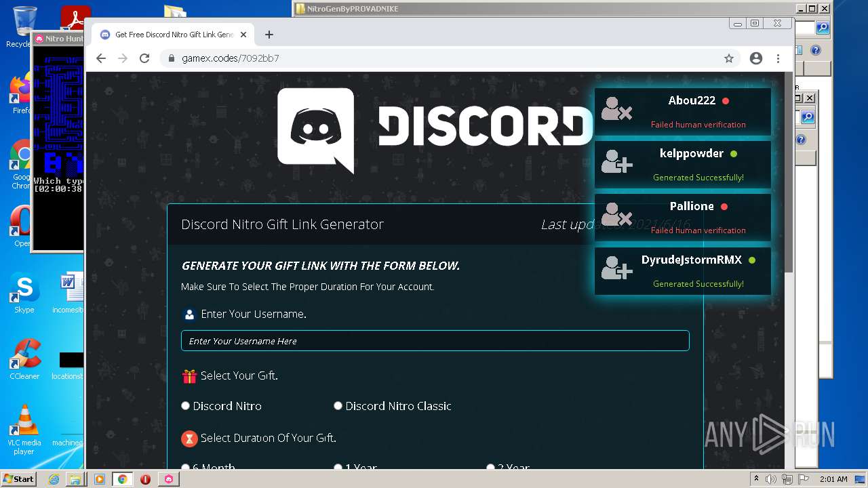Click search icon in NitroGenByPROVADNIKE window

[823, 28]
